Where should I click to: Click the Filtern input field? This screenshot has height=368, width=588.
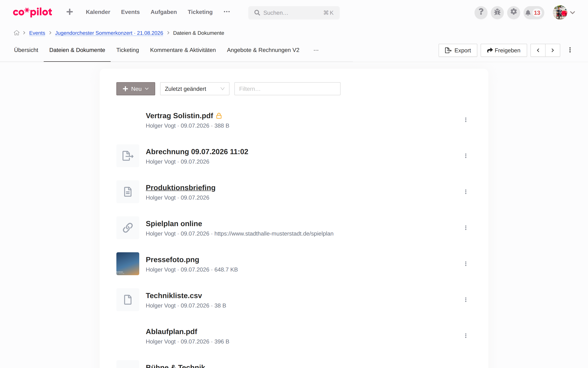[287, 89]
